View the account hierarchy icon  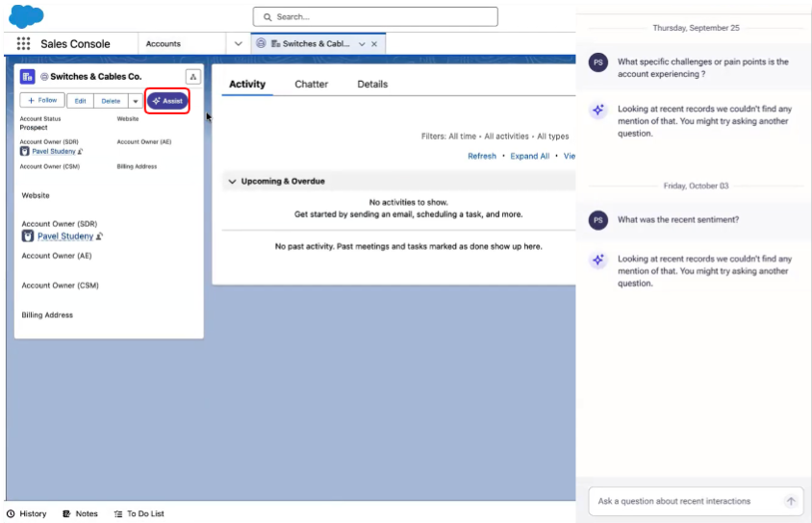(x=193, y=77)
